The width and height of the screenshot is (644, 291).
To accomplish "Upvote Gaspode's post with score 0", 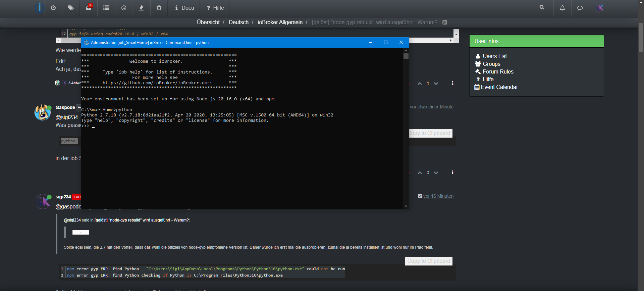I will (420, 173).
